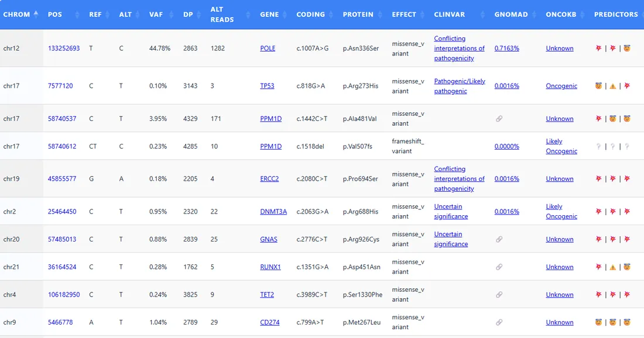Sort by VAF column header
Image resolution: width=644 pixels, height=338 pixels.
point(156,15)
